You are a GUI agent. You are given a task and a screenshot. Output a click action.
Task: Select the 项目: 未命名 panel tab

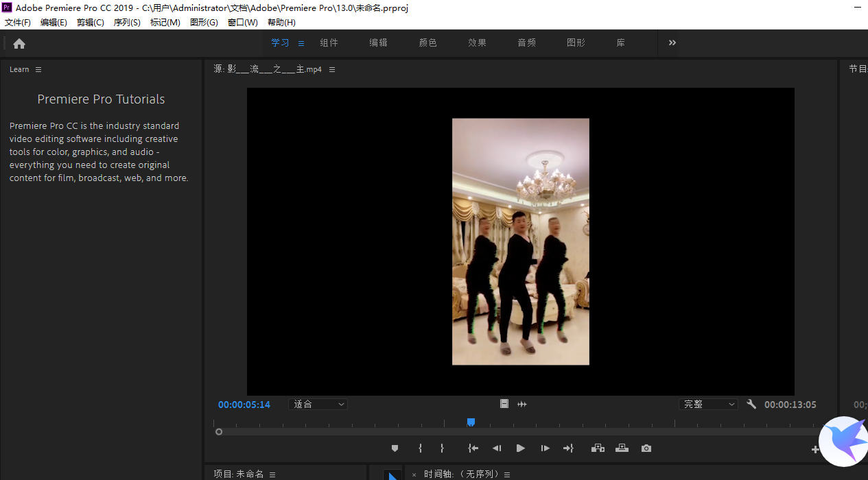point(239,475)
